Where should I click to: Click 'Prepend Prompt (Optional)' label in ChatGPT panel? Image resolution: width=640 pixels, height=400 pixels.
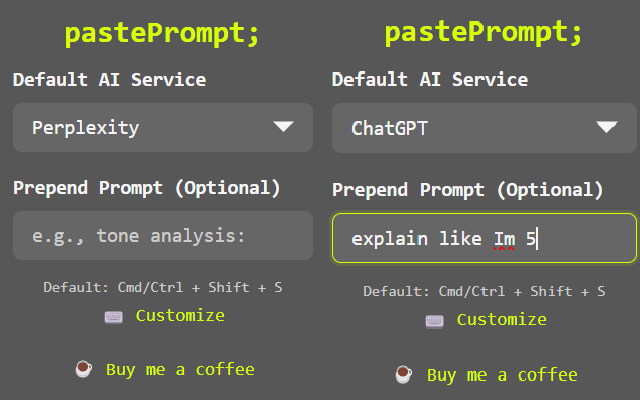(468, 190)
